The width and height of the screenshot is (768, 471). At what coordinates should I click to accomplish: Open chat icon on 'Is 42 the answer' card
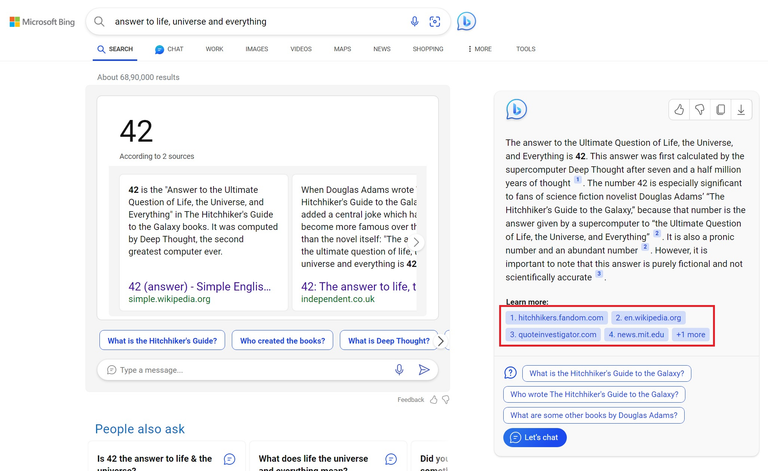coord(229,459)
